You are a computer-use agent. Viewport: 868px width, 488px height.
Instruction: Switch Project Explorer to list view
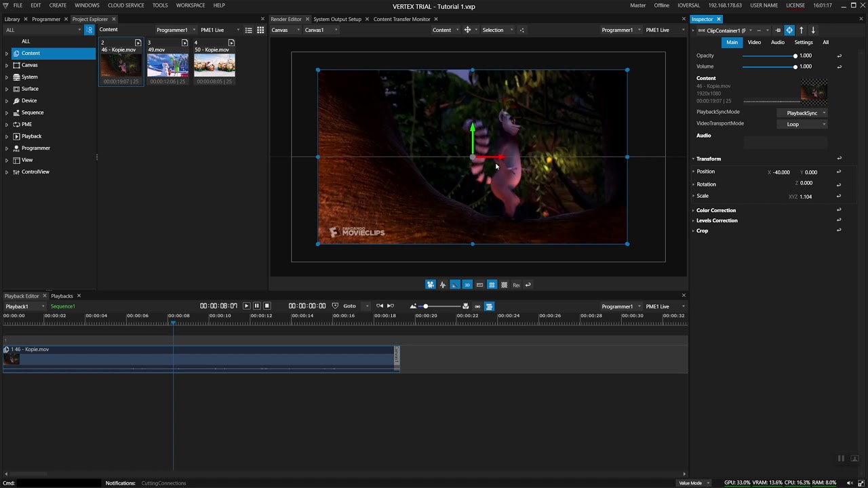pos(249,30)
